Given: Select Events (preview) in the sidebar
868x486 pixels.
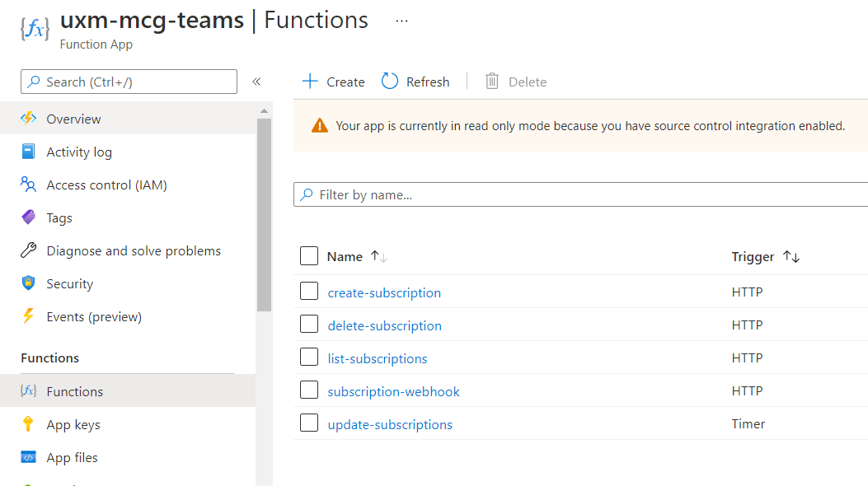Looking at the screenshot, I should click(x=94, y=316).
